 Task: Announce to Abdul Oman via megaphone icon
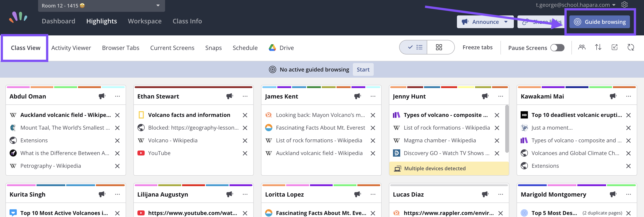(x=102, y=96)
